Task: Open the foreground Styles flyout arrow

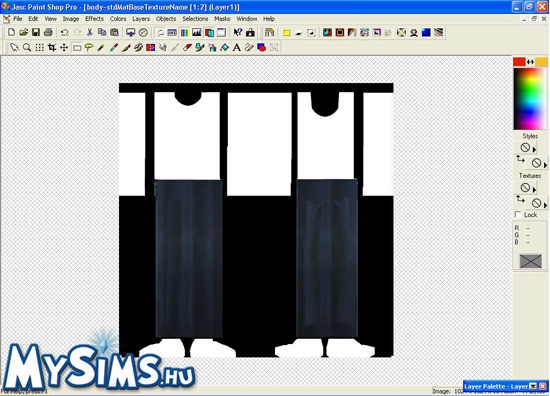Action: [x=534, y=149]
